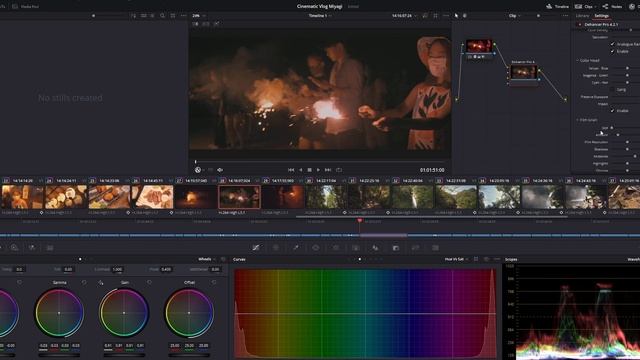Open the Power Window palette

point(316,248)
